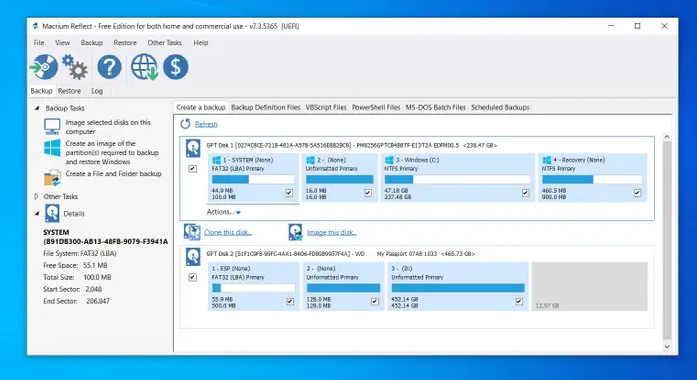Click Create an image of partitions to backup Windows
The height and width of the screenshot is (380, 697).
[112, 152]
